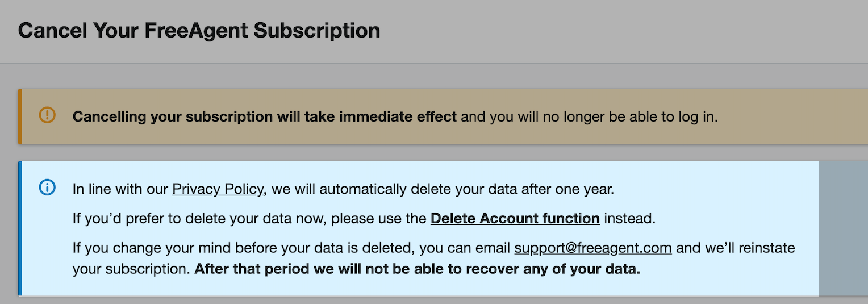
Task: Click bold warning about not recovering your data
Action: pyautogui.click(x=418, y=269)
